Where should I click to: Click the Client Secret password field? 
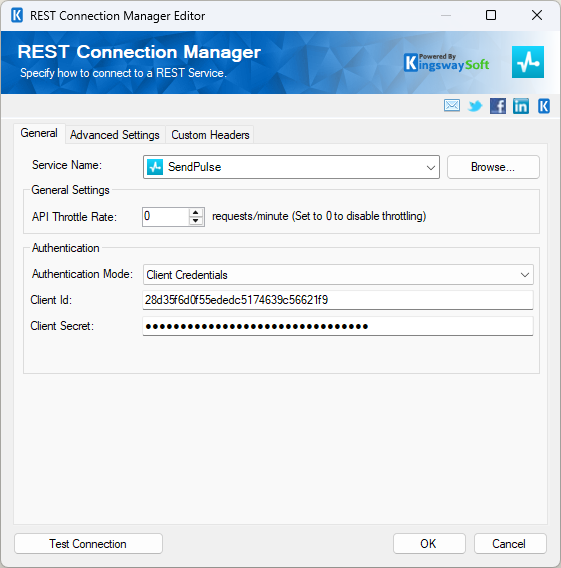(338, 326)
